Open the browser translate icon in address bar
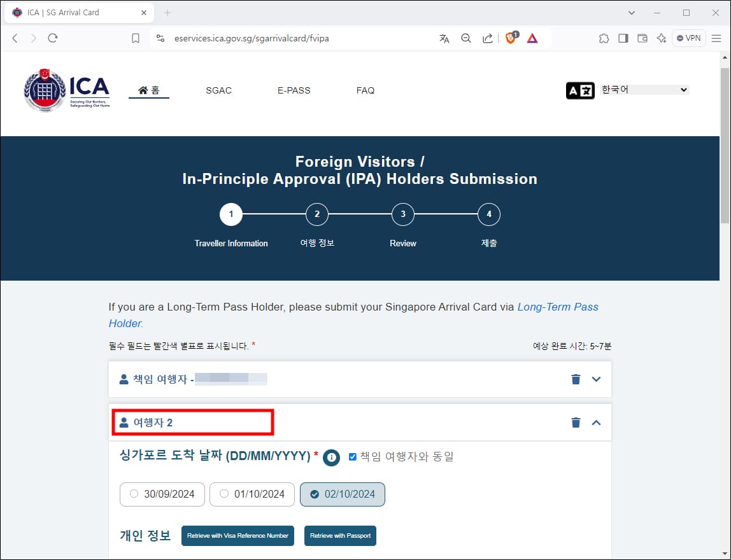 444,38
